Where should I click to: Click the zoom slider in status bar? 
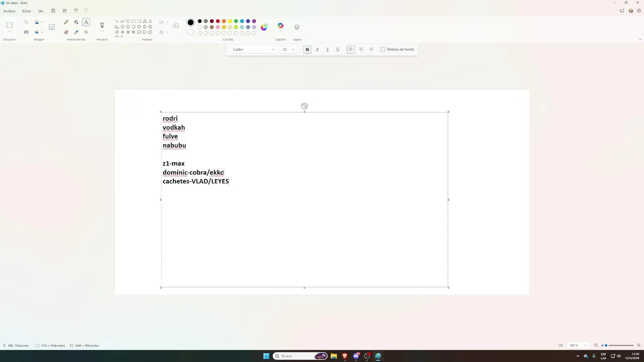pos(619,345)
